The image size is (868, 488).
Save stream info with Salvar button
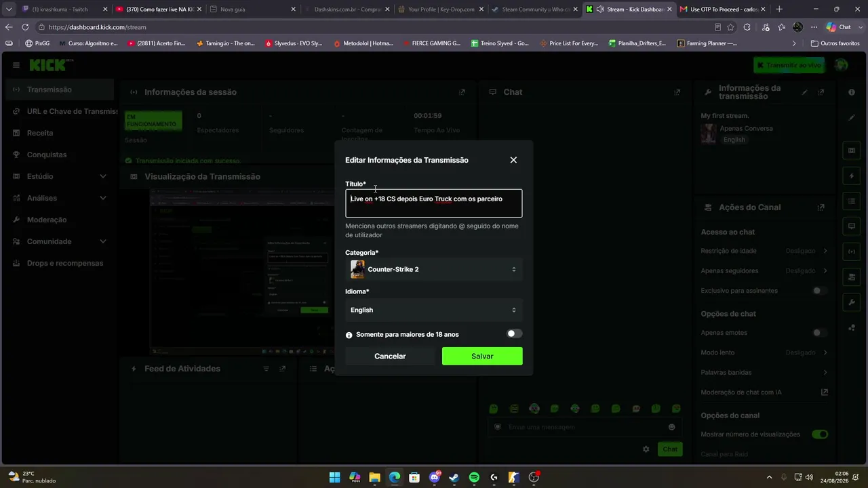tap(482, 356)
